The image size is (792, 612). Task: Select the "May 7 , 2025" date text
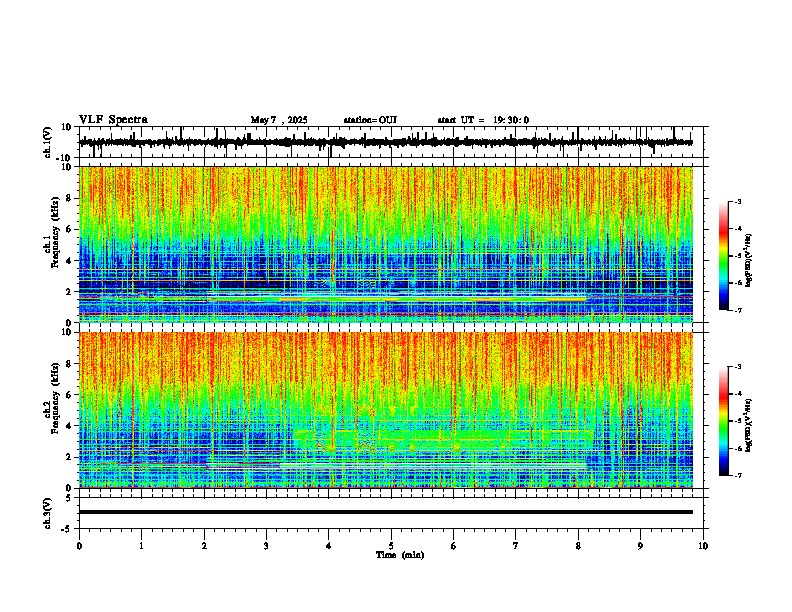[x=279, y=120]
